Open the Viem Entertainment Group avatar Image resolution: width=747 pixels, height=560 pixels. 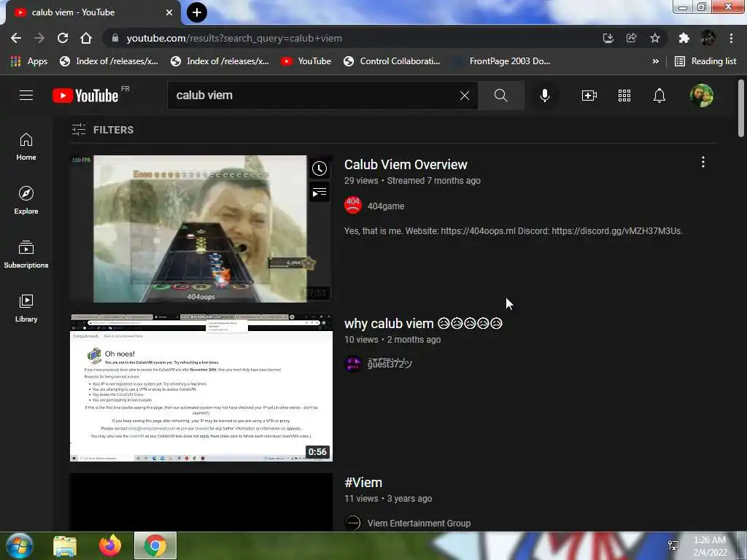[353, 523]
